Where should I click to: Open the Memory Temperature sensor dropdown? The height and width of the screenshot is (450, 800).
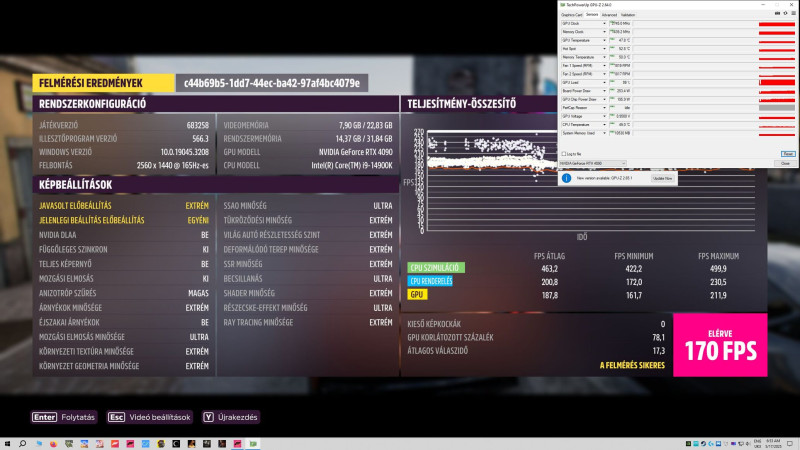[604, 57]
